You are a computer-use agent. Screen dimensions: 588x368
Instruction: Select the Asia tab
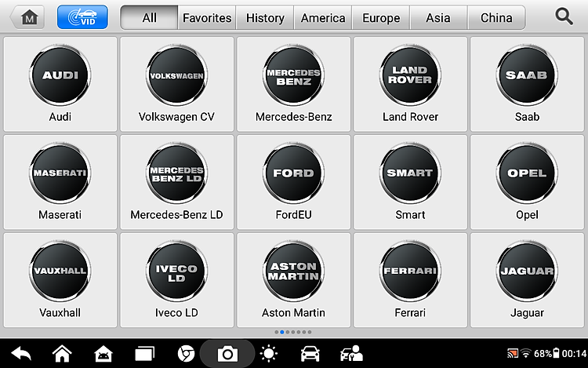438,17
